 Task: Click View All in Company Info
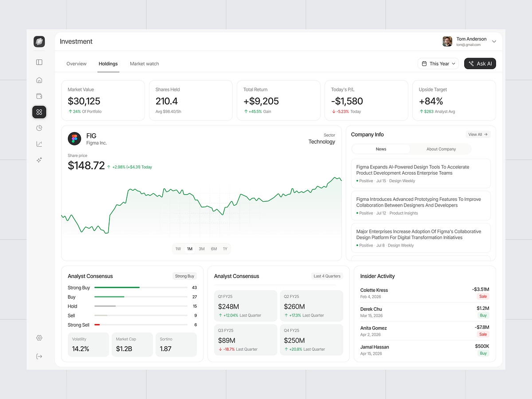click(478, 134)
